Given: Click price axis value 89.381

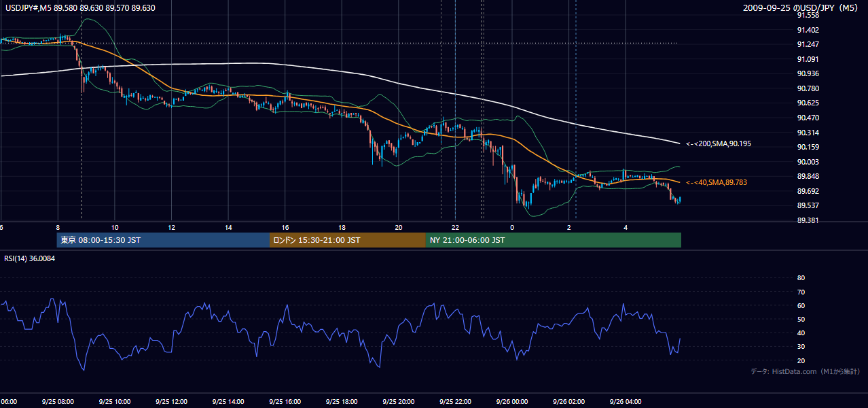Looking at the screenshot, I should (x=808, y=220).
